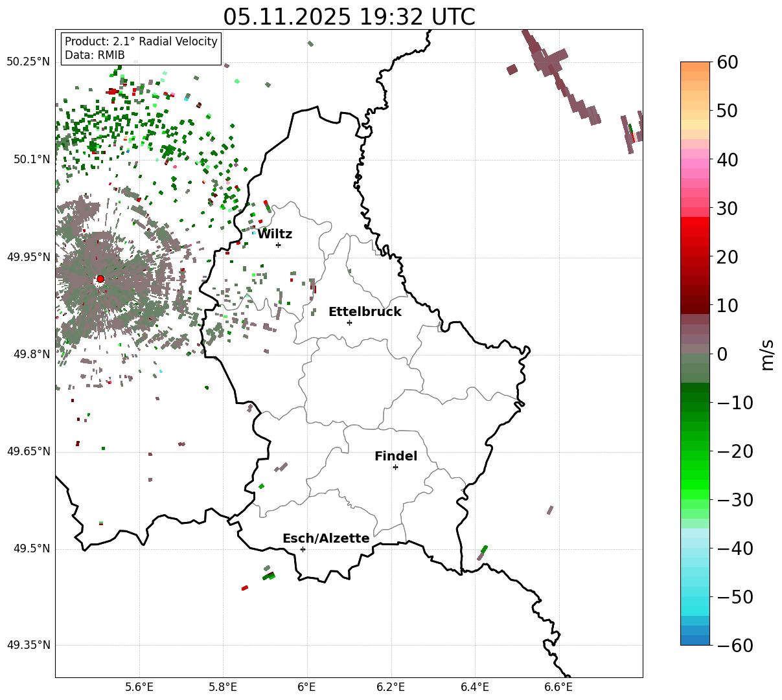Click the 6.6°E longitude label
The image size is (782, 700).
558,687
